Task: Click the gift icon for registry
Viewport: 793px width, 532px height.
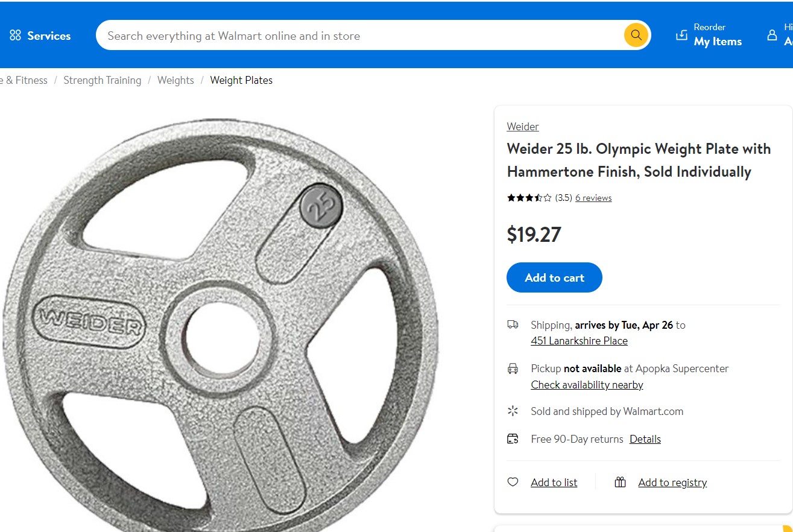Action: 620,482
